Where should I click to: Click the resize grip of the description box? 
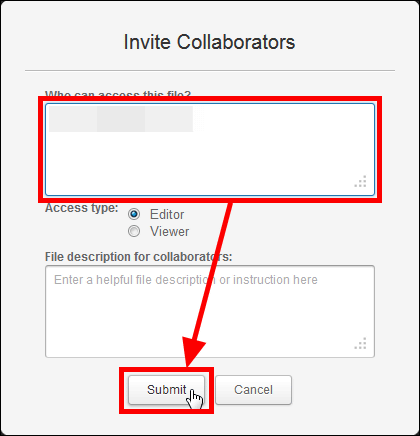(x=360, y=344)
